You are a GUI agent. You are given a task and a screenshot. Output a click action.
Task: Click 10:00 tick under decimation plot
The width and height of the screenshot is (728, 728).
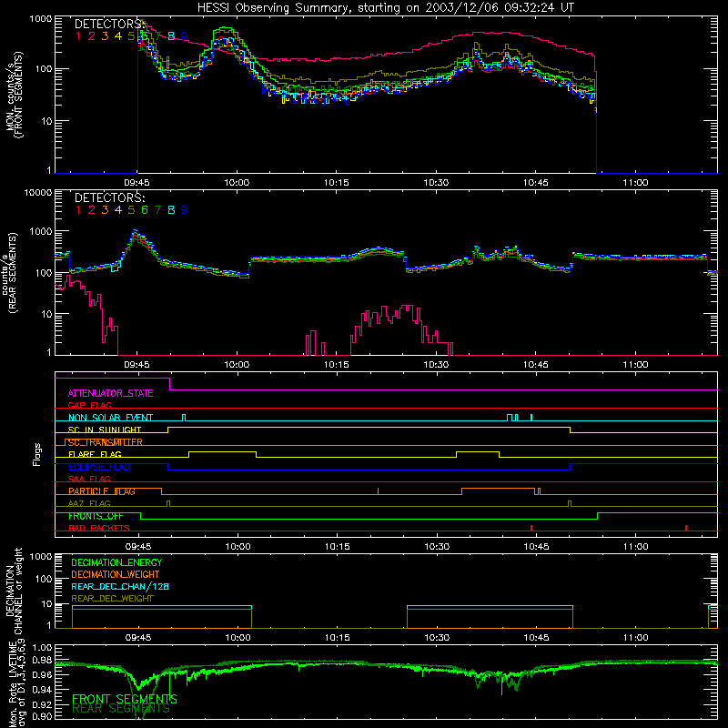pos(238,638)
